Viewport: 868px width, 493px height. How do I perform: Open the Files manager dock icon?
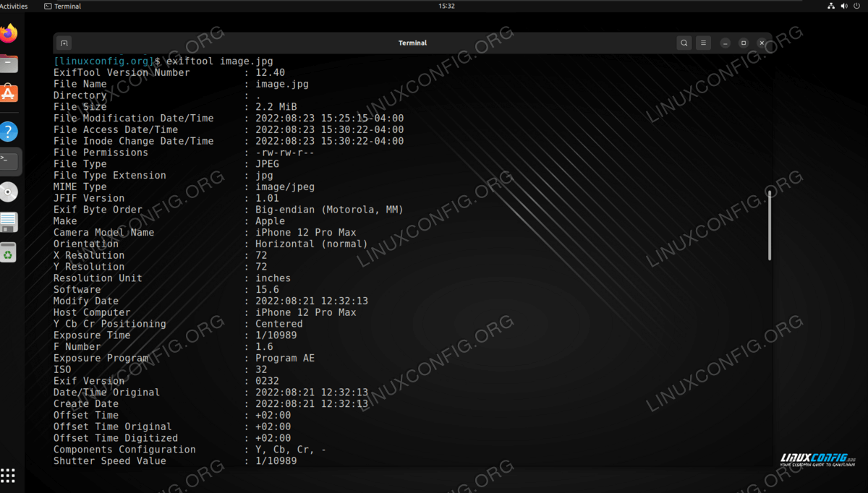[9, 64]
